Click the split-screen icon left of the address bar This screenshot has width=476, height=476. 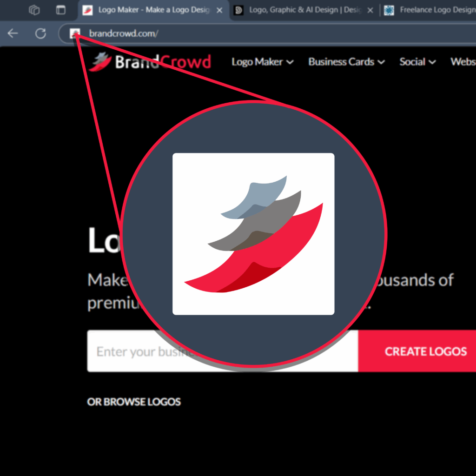61,10
